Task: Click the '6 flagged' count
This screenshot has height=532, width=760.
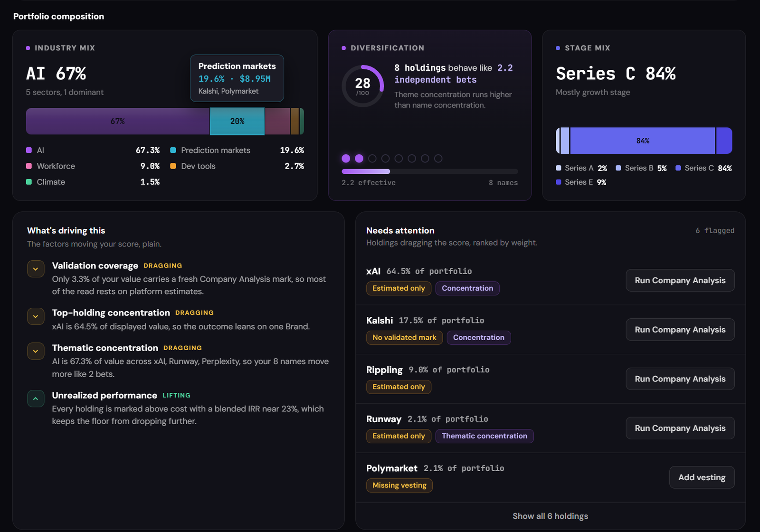Action: 715,230
